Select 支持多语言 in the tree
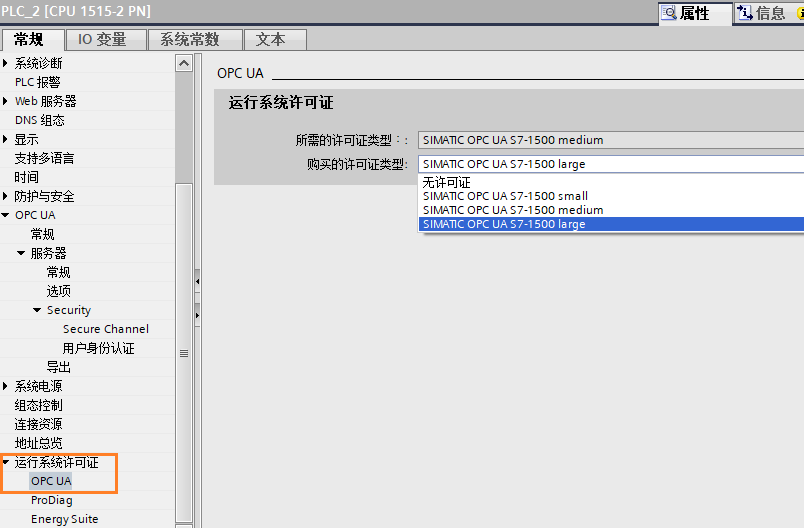Viewport: 804px width, 528px height. (44, 158)
